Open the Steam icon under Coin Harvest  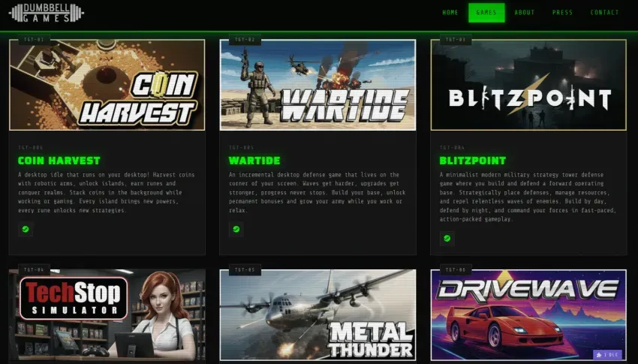pyautogui.click(x=26, y=229)
